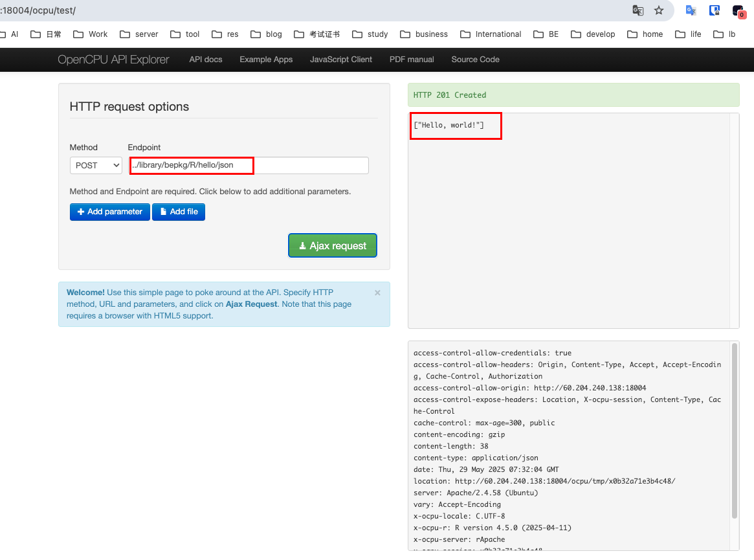Open the develop bookmarks folder
754x560 pixels.
(593, 34)
